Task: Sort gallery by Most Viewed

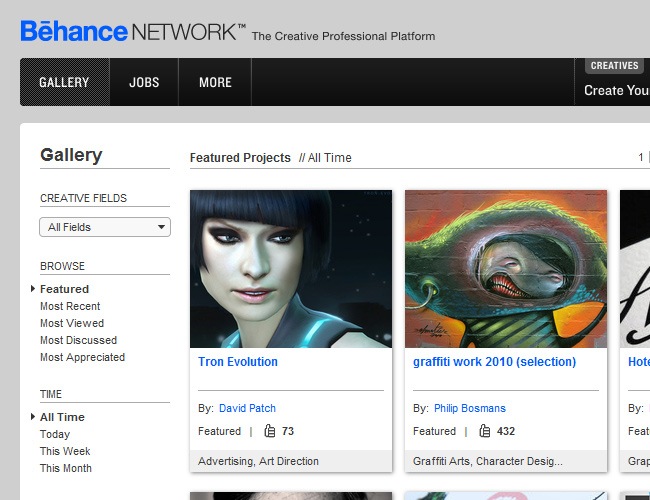Action: click(x=72, y=323)
